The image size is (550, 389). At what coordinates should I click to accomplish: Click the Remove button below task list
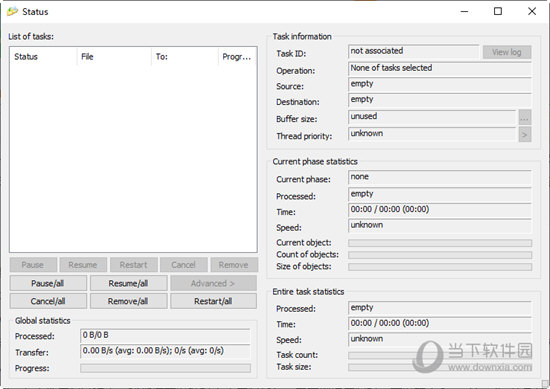234,265
